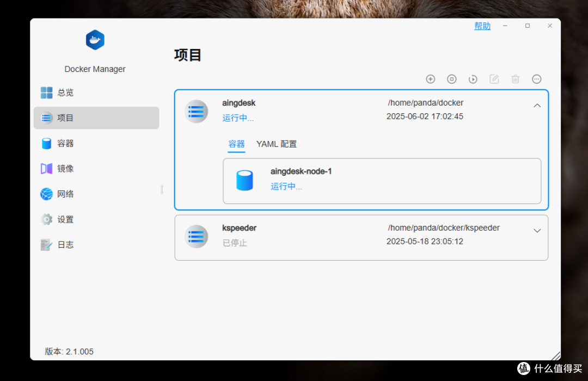Click the aingdesk project name
Screen dimensions: 588x381
point(239,103)
